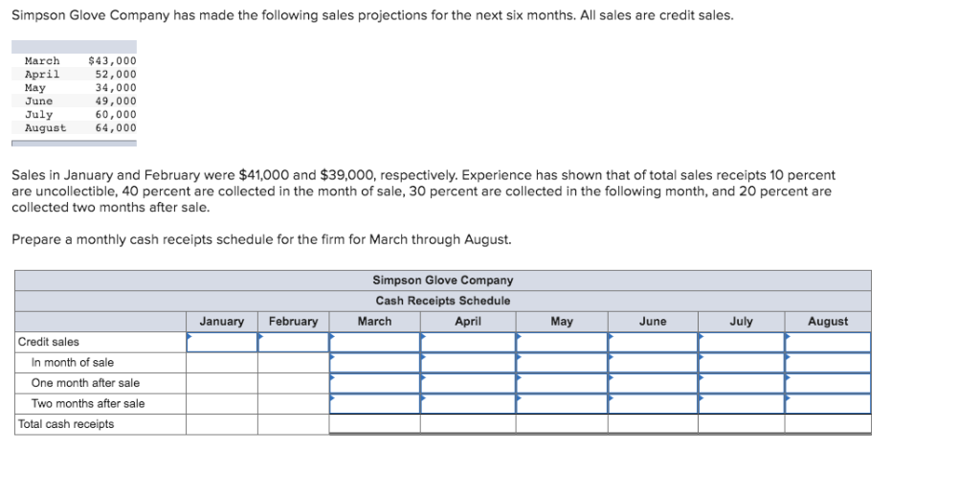Select the February Credit sales input cell
The width and height of the screenshot is (980, 495).
[x=293, y=342]
